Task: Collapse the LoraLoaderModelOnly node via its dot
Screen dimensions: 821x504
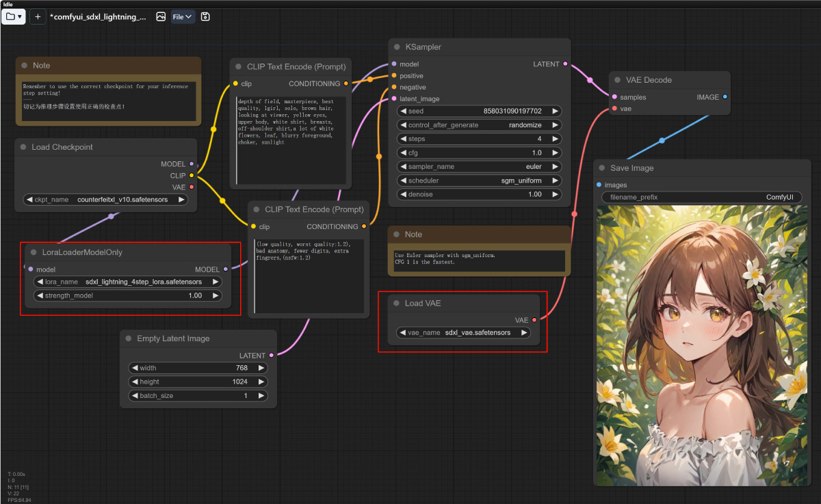Action: pos(34,252)
